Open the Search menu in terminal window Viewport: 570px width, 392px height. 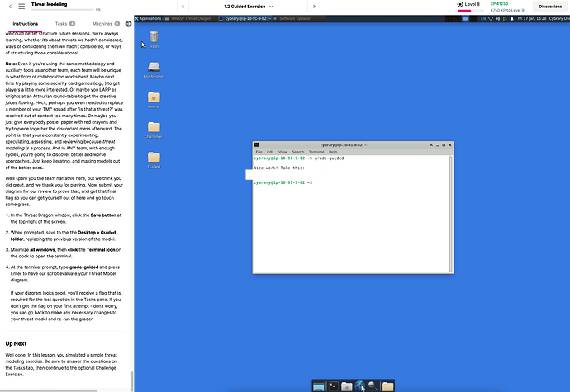(297, 152)
